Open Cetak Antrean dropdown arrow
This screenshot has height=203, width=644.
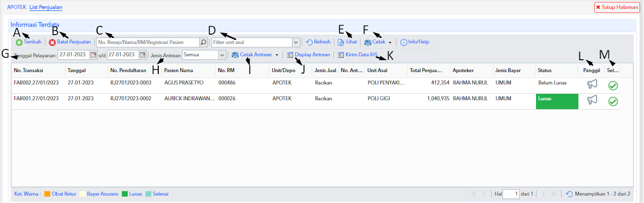tap(277, 55)
